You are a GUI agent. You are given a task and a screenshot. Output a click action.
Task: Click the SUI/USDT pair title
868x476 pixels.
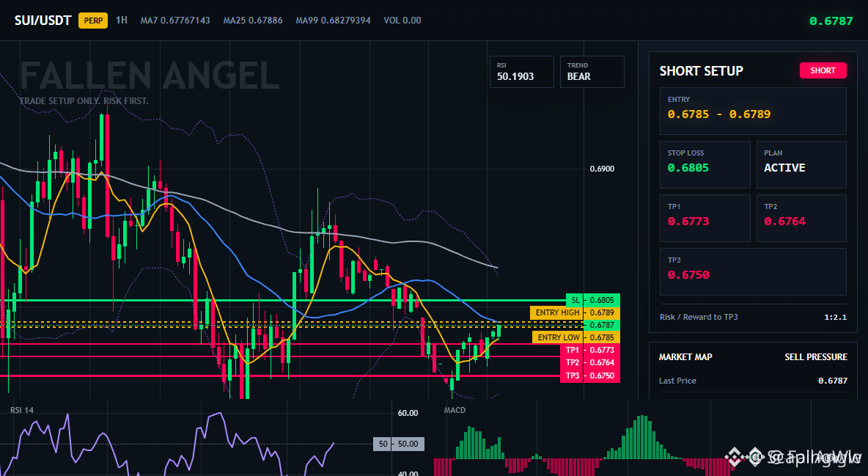[x=43, y=21]
